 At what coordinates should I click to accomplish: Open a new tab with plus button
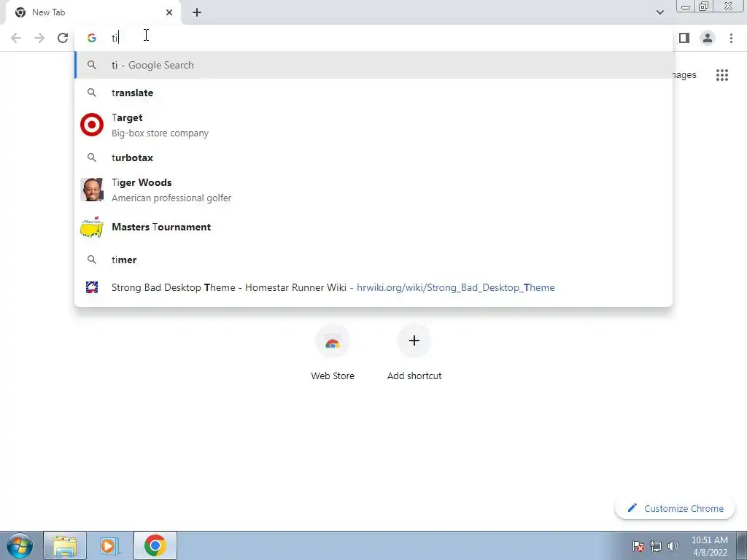[197, 12]
